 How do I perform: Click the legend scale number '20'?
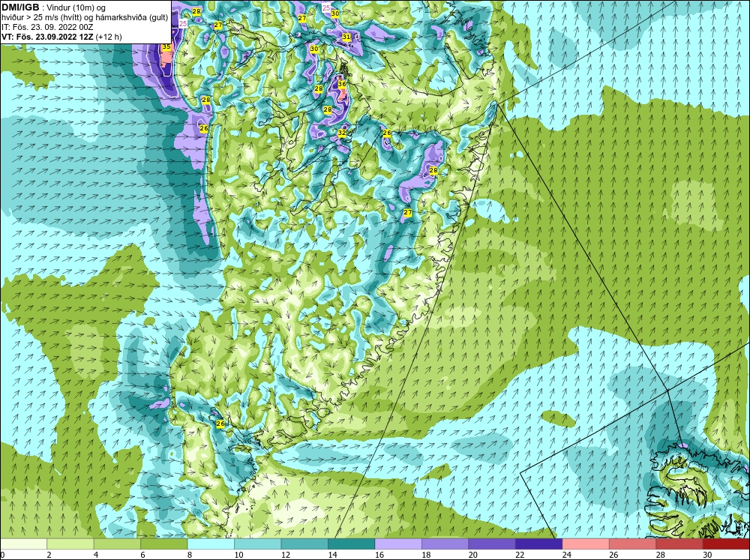pyautogui.click(x=472, y=555)
